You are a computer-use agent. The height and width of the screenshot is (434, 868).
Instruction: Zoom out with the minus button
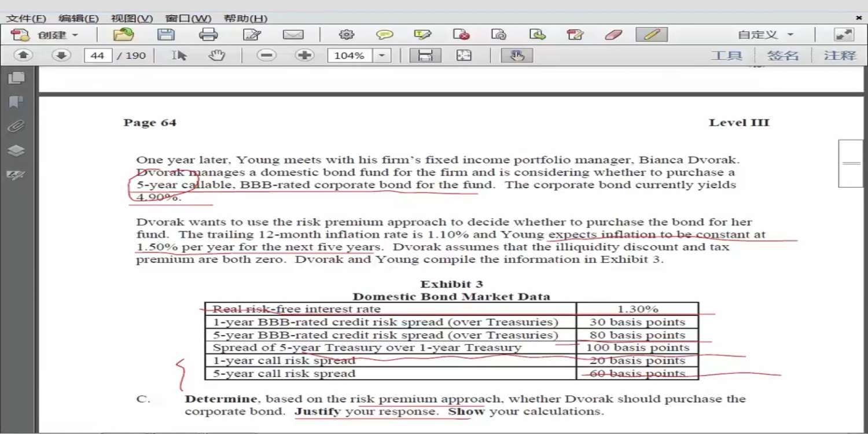click(x=266, y=56)
